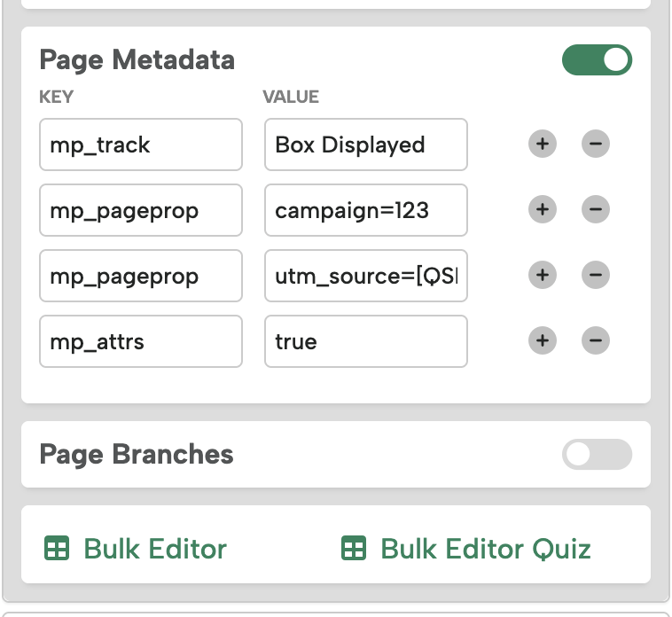Image resolution: width=672 pixels, height=617 pixels.
Task: Add a row after the utm_source entry
Action: 542,275
